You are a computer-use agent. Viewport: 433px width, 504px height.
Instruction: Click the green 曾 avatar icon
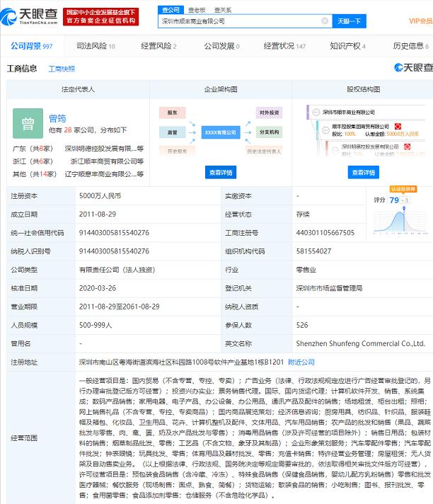tap(28, 123)
